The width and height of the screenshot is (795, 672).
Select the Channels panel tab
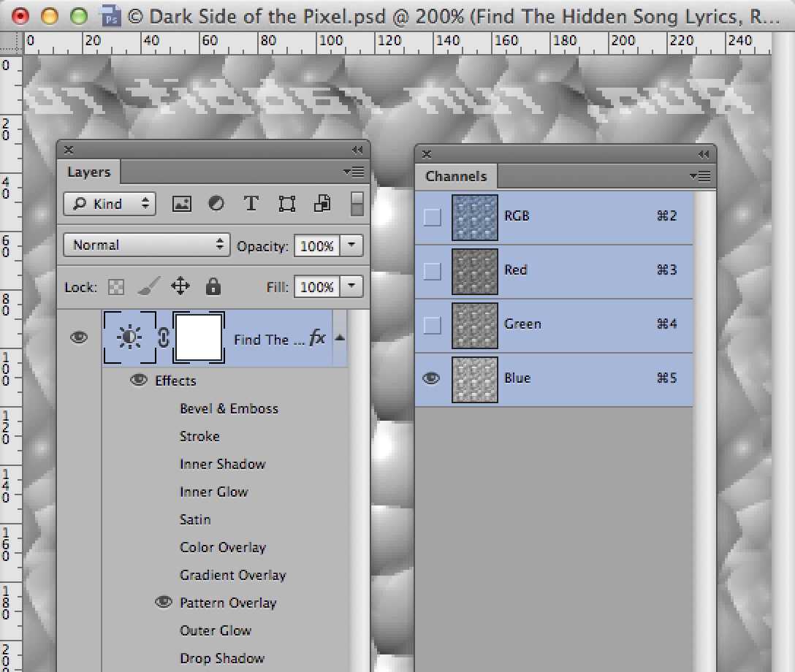(x=456, y=176)
